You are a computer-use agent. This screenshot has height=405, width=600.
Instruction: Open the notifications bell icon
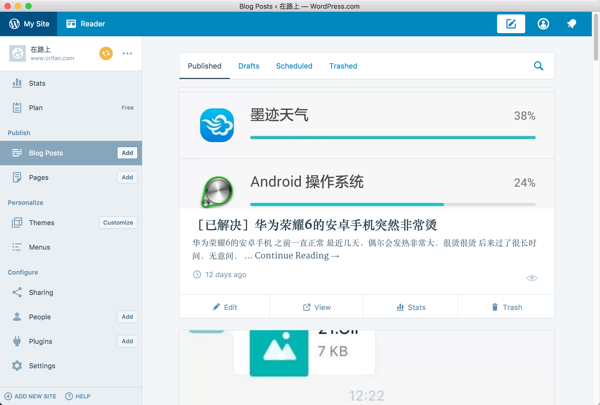pyautogui.click(x=572, y=24)
